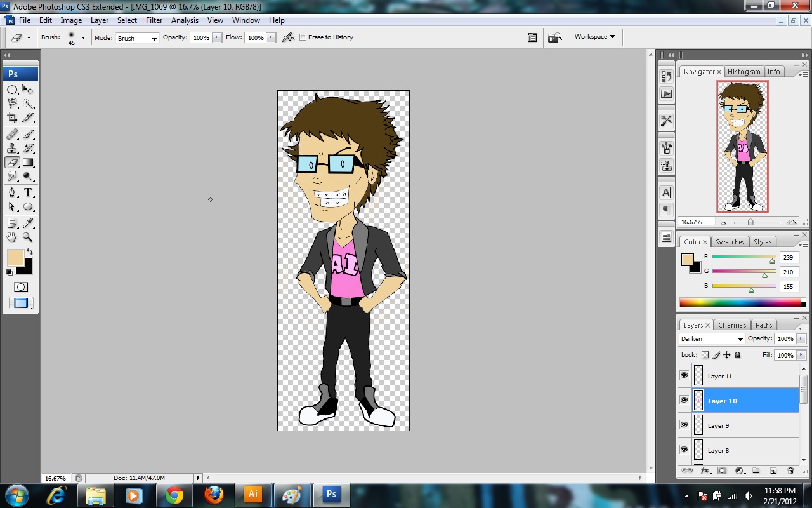Image resolution: width=812 pixels, height=508 pixels.
Task: Select the Quick Selection tool
Action: 28,104
